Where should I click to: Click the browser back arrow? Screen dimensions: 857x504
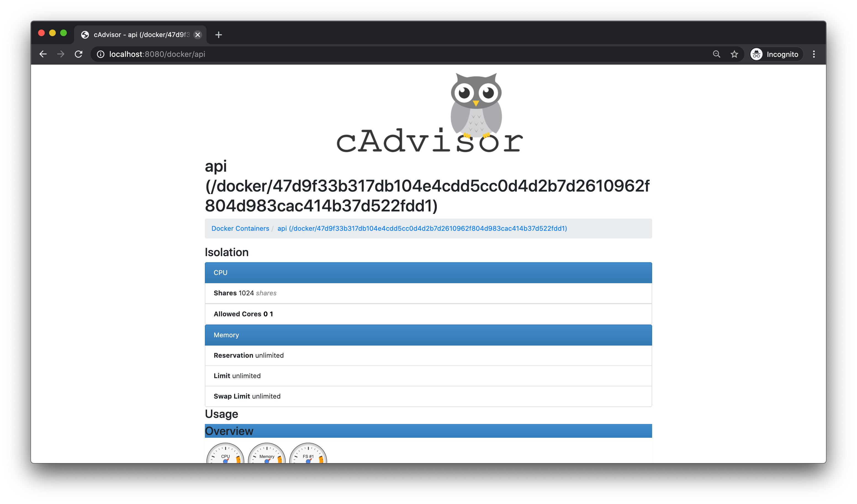pyautogui.click(x=43, y=54)
